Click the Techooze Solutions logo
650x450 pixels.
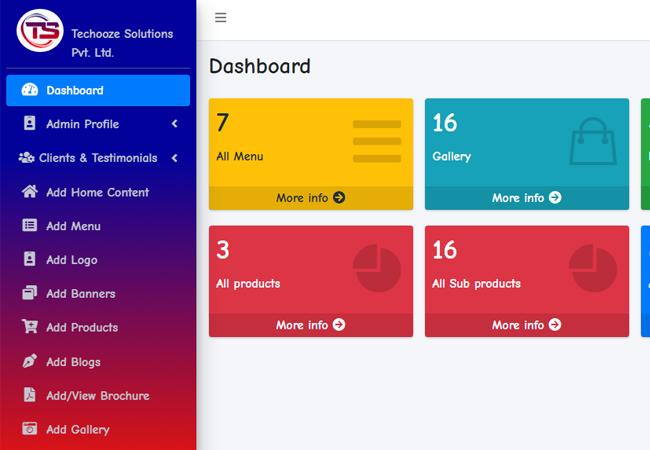pyautogui.click(x=39, y=29)
